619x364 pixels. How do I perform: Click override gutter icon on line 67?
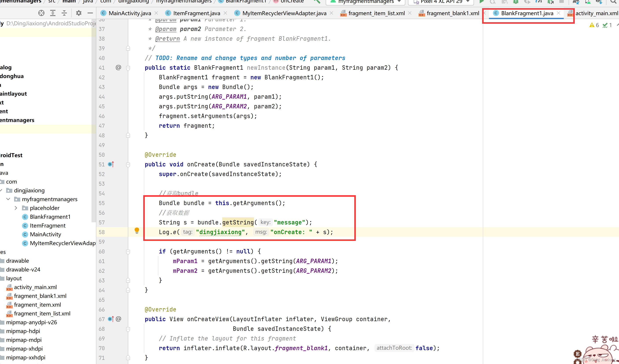click(111, 319)
